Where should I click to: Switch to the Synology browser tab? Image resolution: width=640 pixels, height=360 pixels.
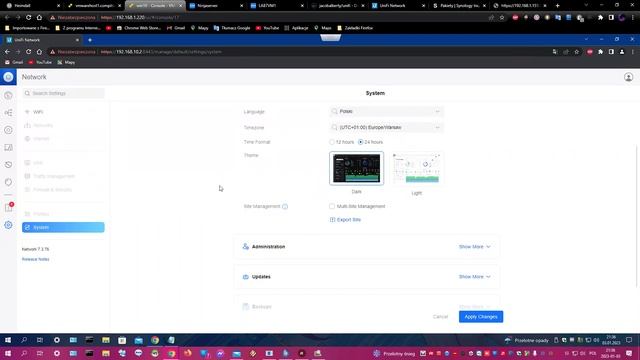[x=459, y=6]
